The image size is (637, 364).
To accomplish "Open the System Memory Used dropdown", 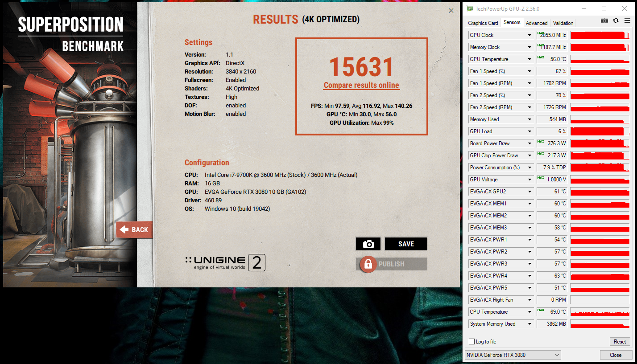I will tap(530, 324).
